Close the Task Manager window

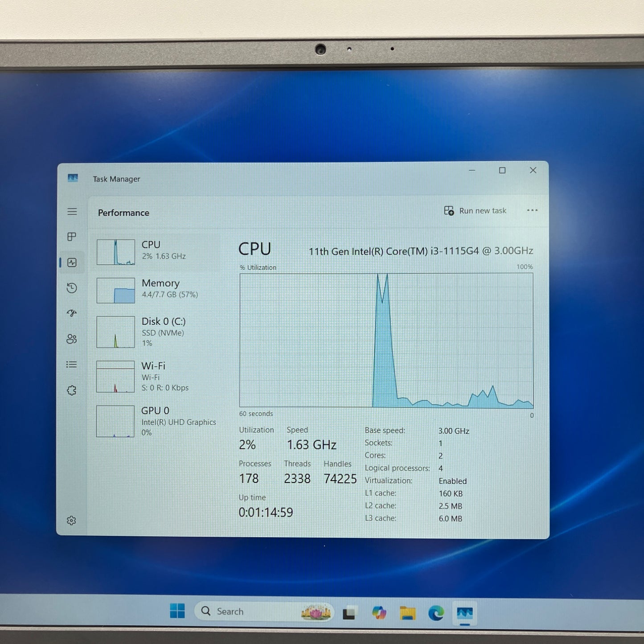point(533,170)
